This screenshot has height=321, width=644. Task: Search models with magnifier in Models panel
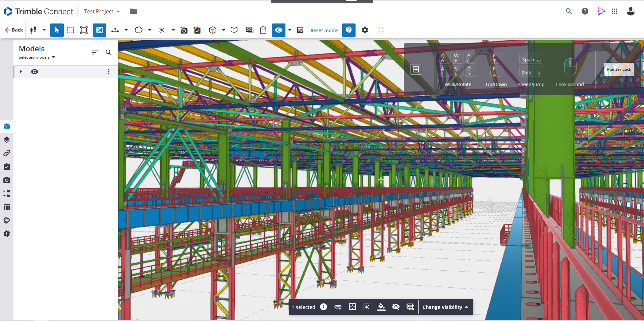(108, 52)
